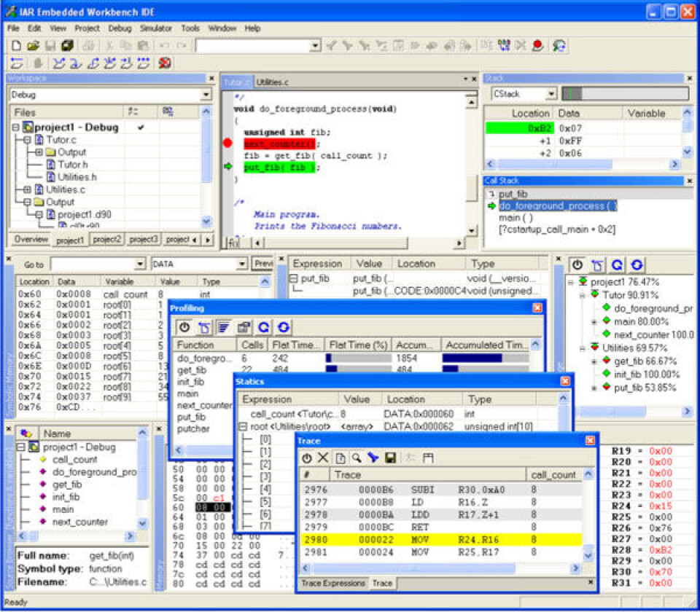Toggle the Profiling window Activate power button
The image size is (700, 612).
click(184, 327)
